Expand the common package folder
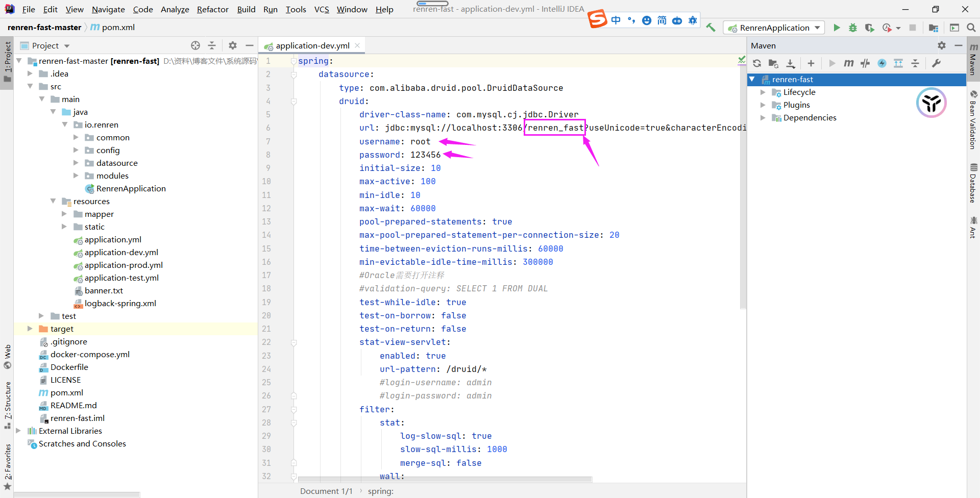This screenshot has width=980, height=498. (76, 137)
